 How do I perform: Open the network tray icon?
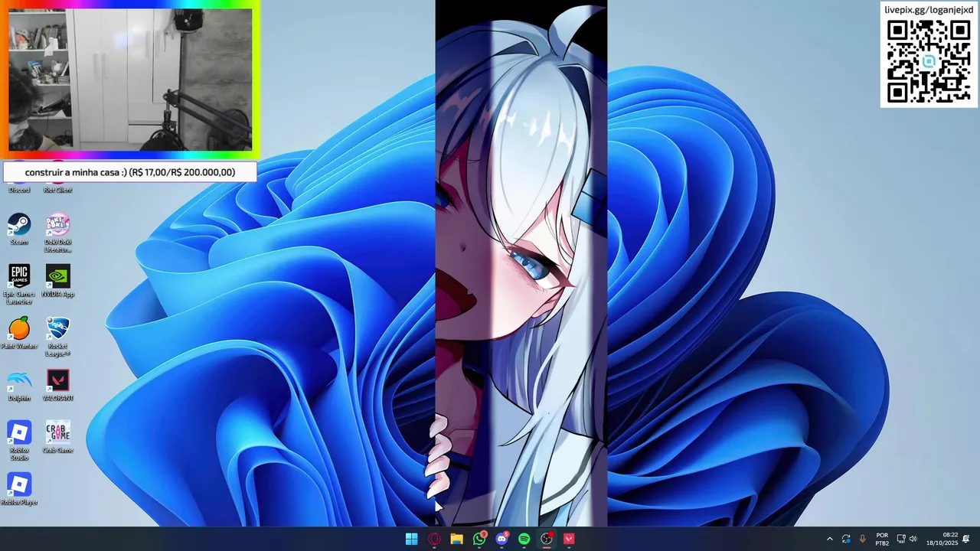(x=901, y=539)
